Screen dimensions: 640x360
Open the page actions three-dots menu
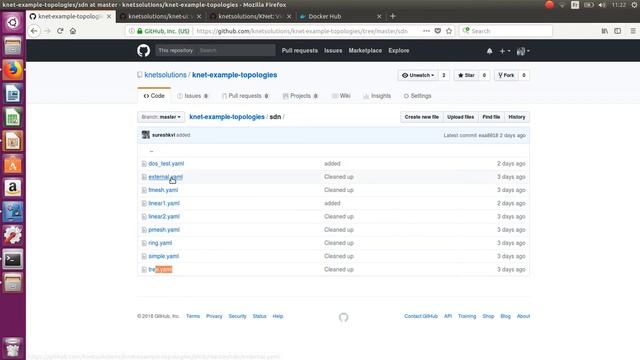point(426,31)
